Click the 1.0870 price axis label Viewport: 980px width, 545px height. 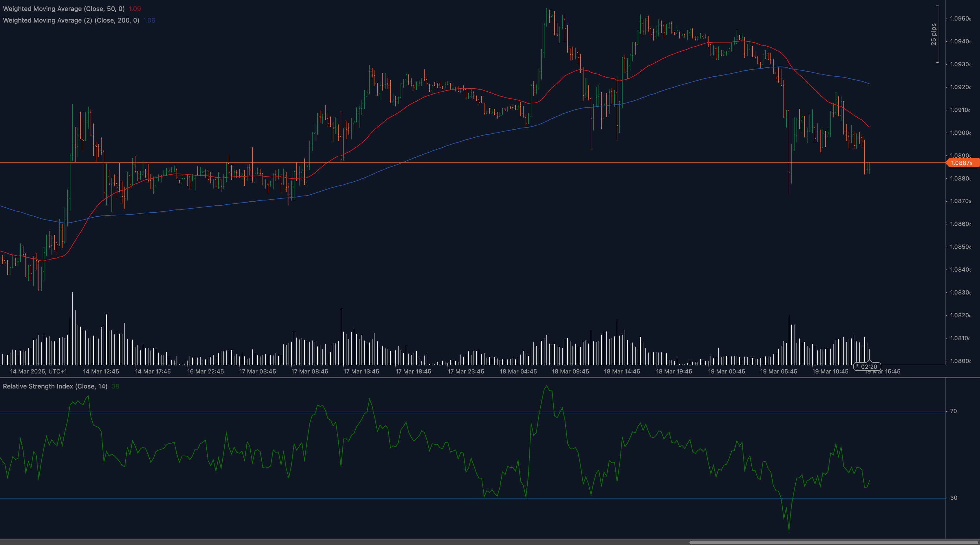961,201
